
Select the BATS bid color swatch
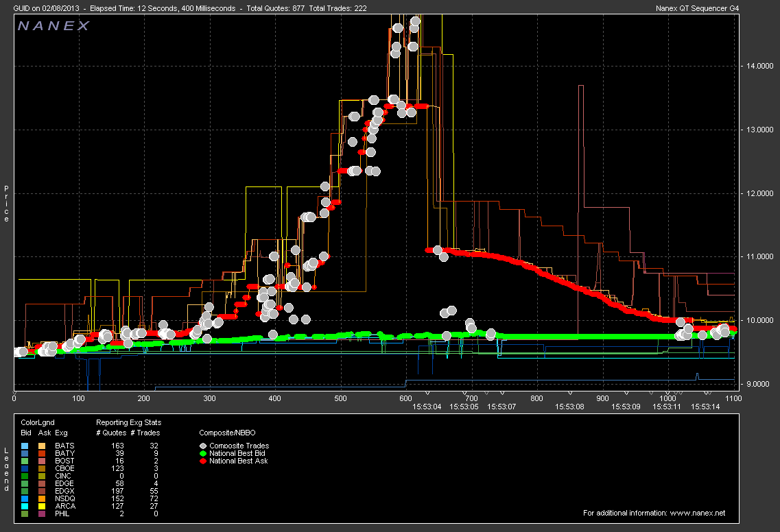[x=25, y=446]
